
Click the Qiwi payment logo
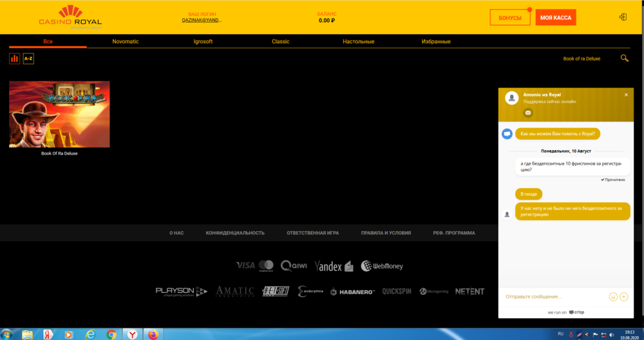click(x=294, y=266)
